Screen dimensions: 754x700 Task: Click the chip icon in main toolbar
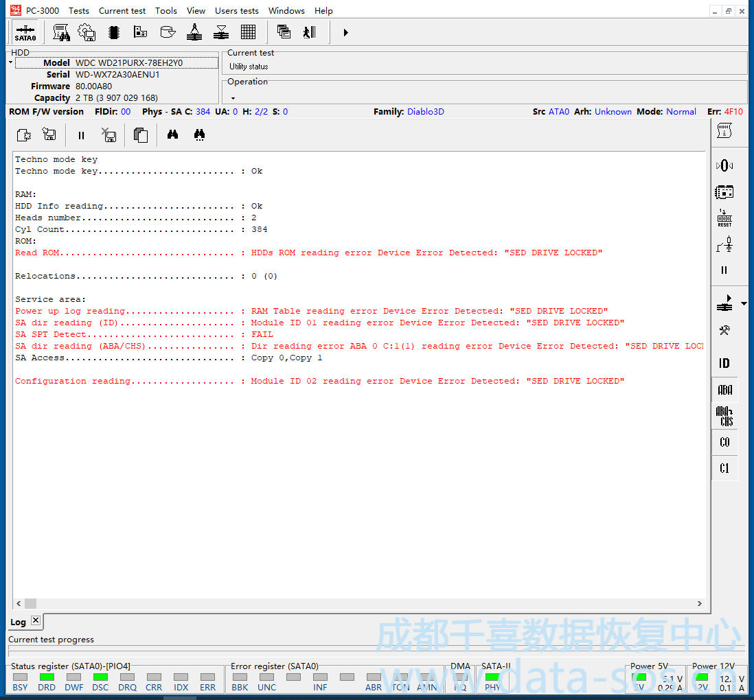(x=114, y=32)
